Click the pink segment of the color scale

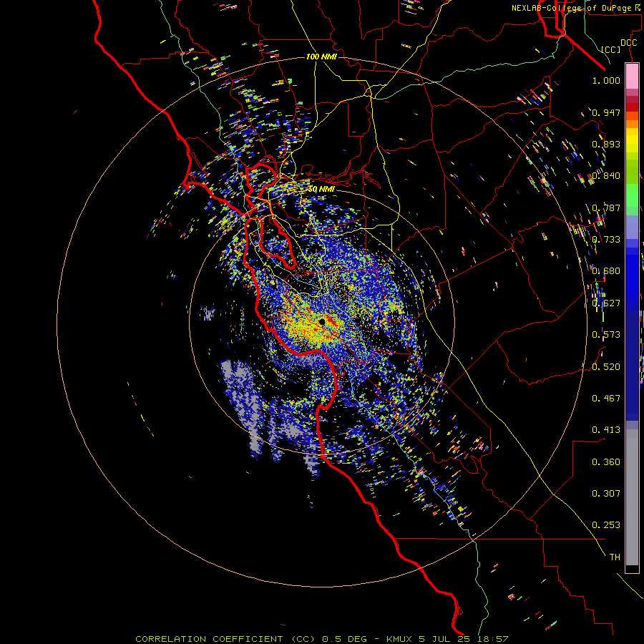(632, 77)
